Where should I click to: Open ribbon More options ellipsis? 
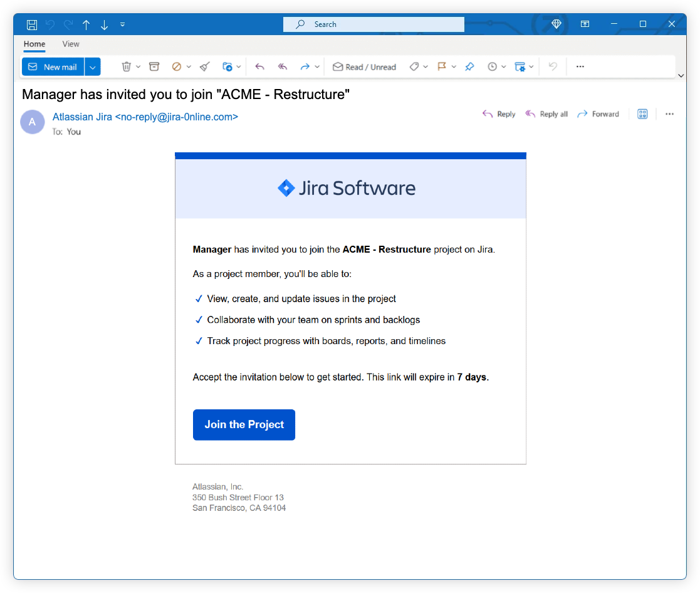tap(580, 66)
